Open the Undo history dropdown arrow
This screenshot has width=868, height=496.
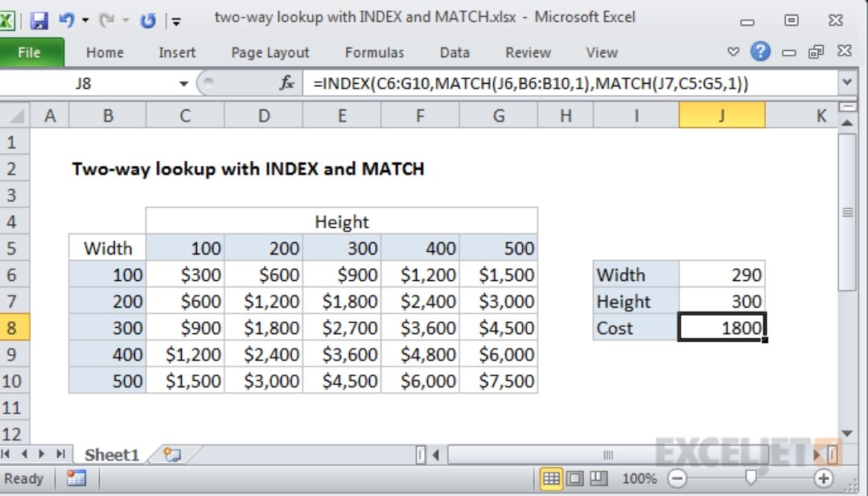[85, 21]
